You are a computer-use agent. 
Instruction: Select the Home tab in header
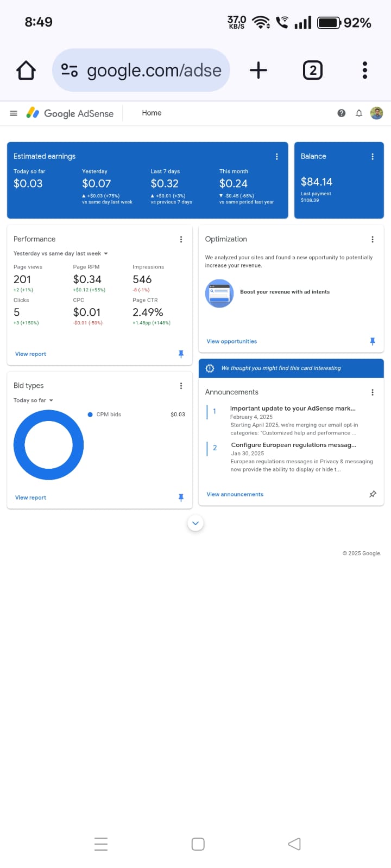(152, 113)
